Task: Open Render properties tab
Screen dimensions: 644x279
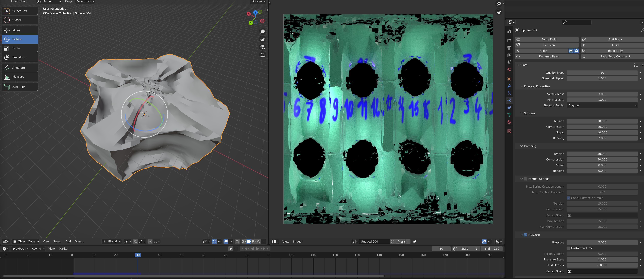Action: [509, 40]
